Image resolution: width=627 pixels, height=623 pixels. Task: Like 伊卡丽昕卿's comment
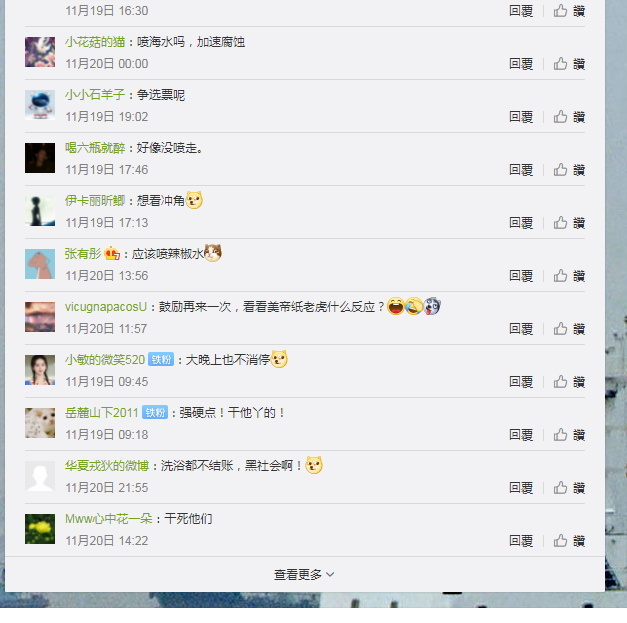coord(569,223)
